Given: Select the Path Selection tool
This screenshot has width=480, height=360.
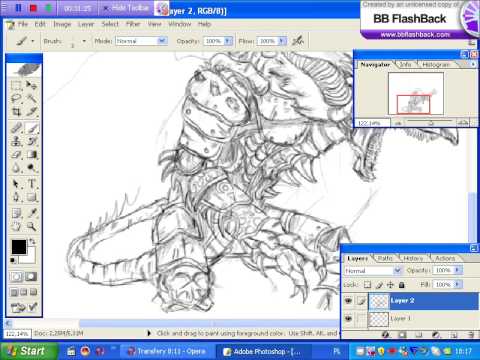Looking at the screenshot, I should click(x=16, y=184).
